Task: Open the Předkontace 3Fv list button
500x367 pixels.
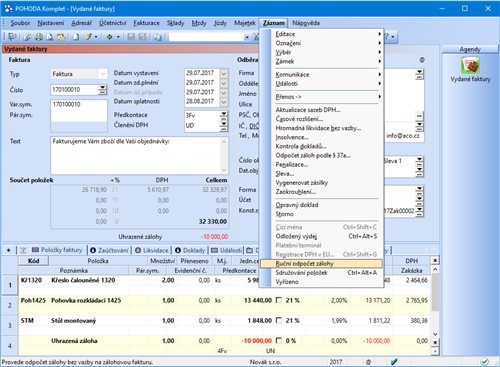Action: (x=224, y=115)
